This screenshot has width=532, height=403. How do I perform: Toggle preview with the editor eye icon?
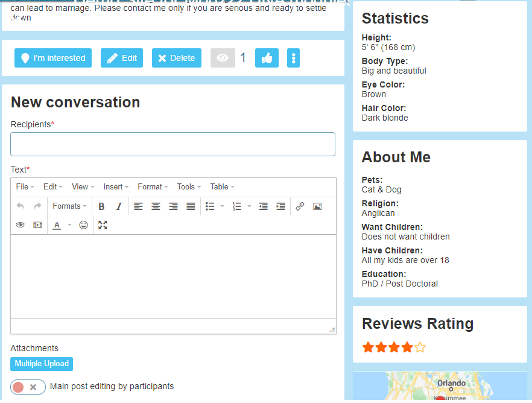[x=20, y=225]
